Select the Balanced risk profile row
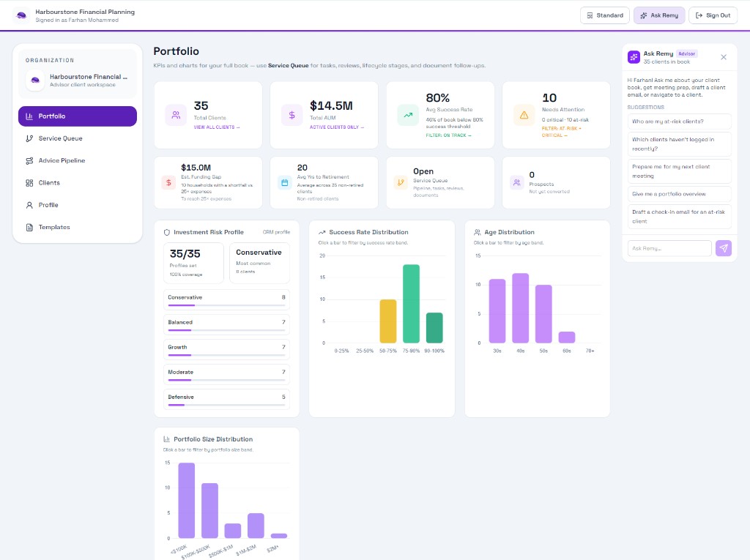This screenshot has width=750, height=560. (x=227, y=325)
